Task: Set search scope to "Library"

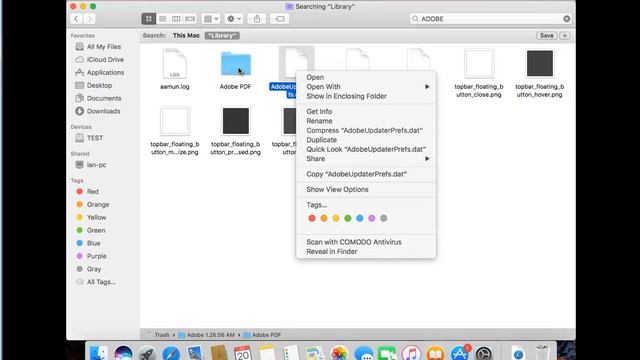Action: [222, 36]
